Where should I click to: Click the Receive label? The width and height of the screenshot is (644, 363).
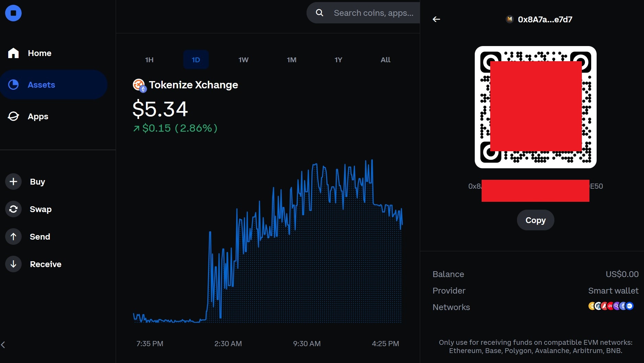click(46, 264)
